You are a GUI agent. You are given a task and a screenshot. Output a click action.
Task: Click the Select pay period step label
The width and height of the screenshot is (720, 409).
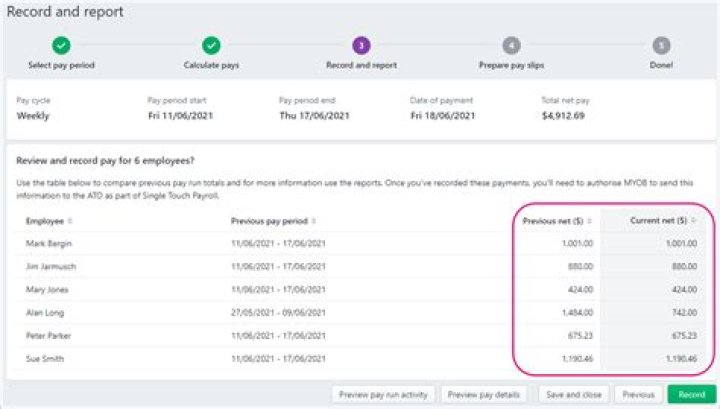61,65
